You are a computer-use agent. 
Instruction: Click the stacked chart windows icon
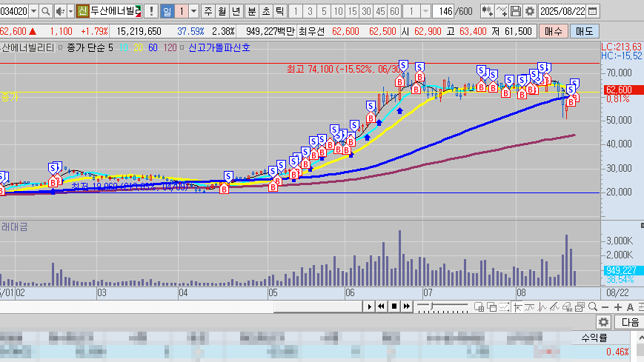580,307
